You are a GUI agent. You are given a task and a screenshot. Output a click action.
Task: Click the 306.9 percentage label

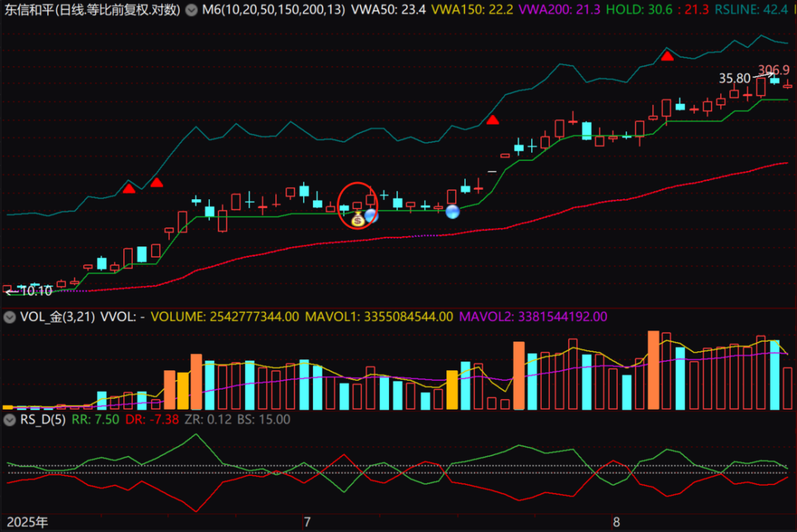773,69
